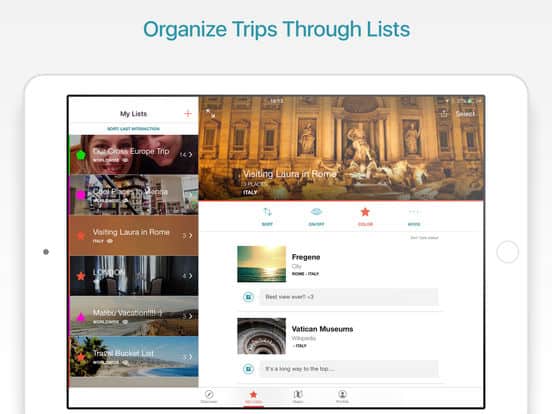The width and height of the screenshot is (552, 414).
Task: Expand the Travel Bucket List chevron
Action: click(190, 357)
